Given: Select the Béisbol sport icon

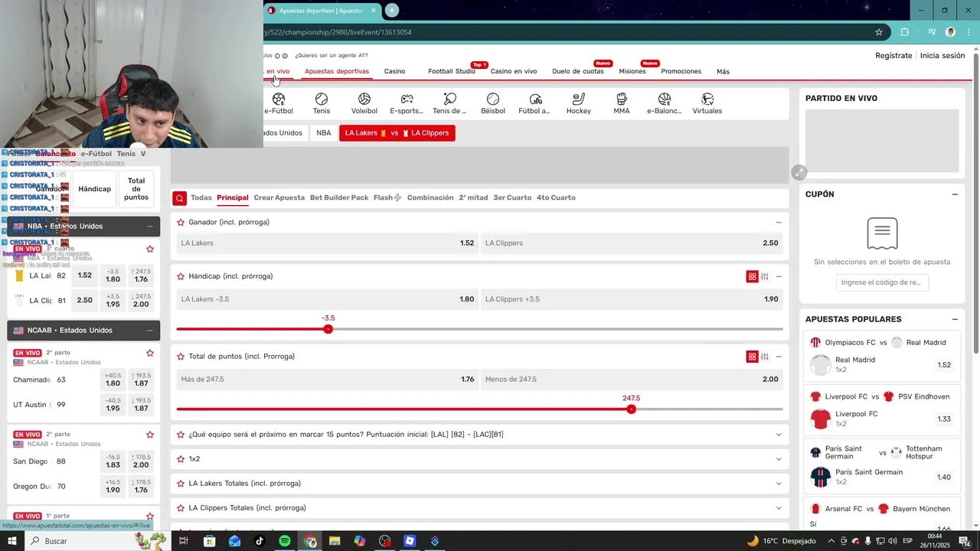Looking at the screenshot, I should point(493,103).
